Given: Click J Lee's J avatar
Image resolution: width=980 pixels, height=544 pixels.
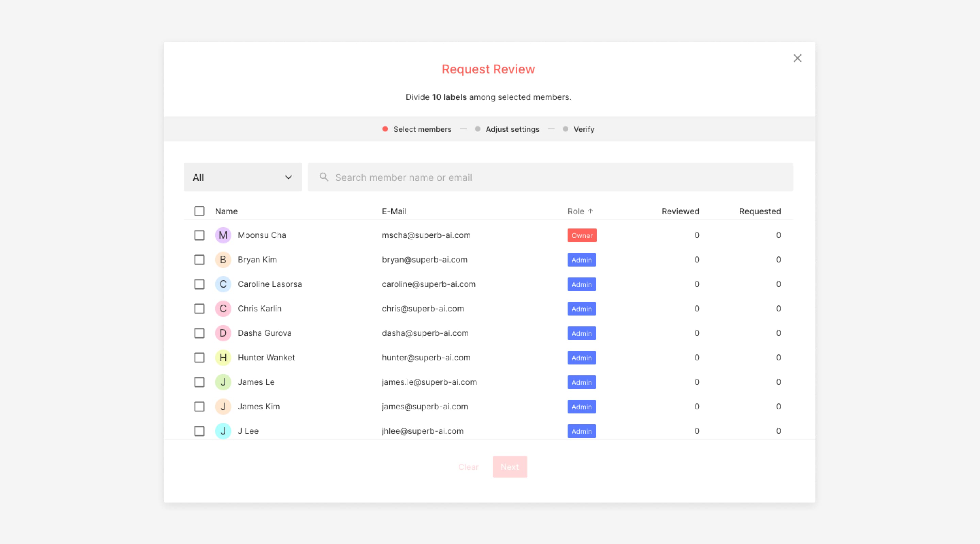Looking at the screenshot, I should [x=223, y=431].
